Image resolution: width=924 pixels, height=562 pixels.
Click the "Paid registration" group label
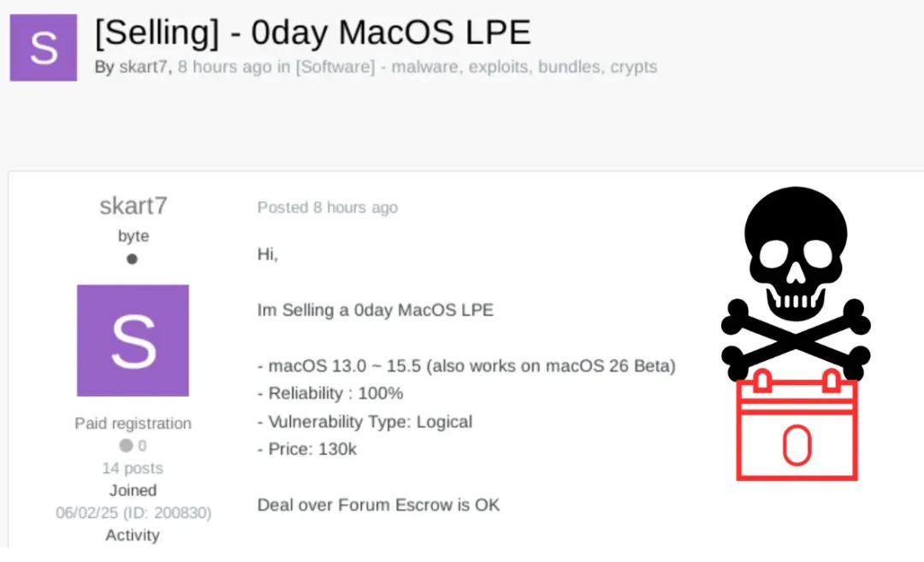133,423
